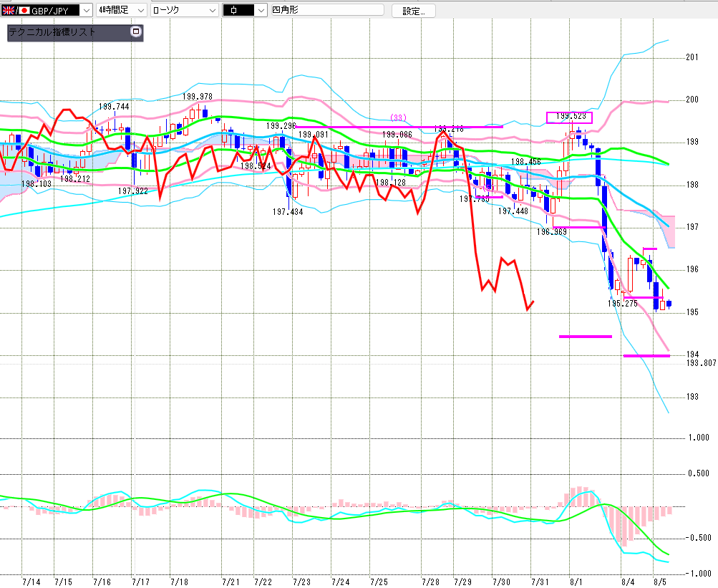This screenshot has width=718, height=588.
Task: Click the 7/18 date label
Action: (179, 582)
